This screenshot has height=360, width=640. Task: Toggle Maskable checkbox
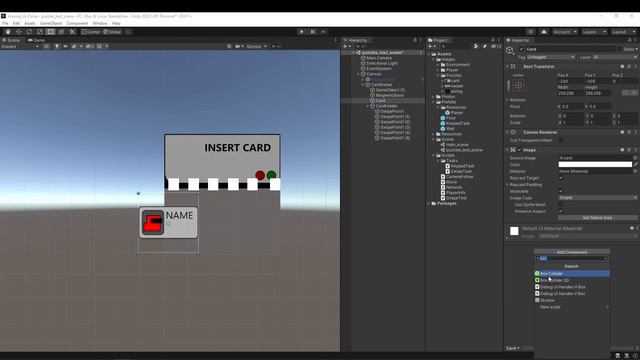(x=561, y=191)
